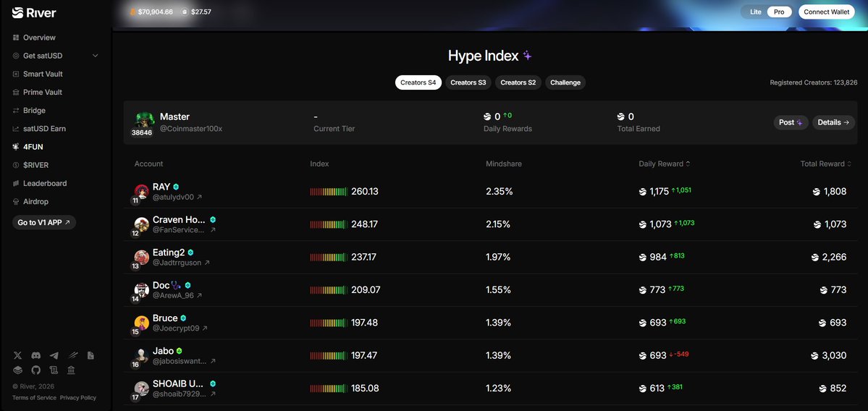The height and width of the screenshot is (411, 868).
Task: Open Airdrop in the sidebar
Action: coord(30,201)
